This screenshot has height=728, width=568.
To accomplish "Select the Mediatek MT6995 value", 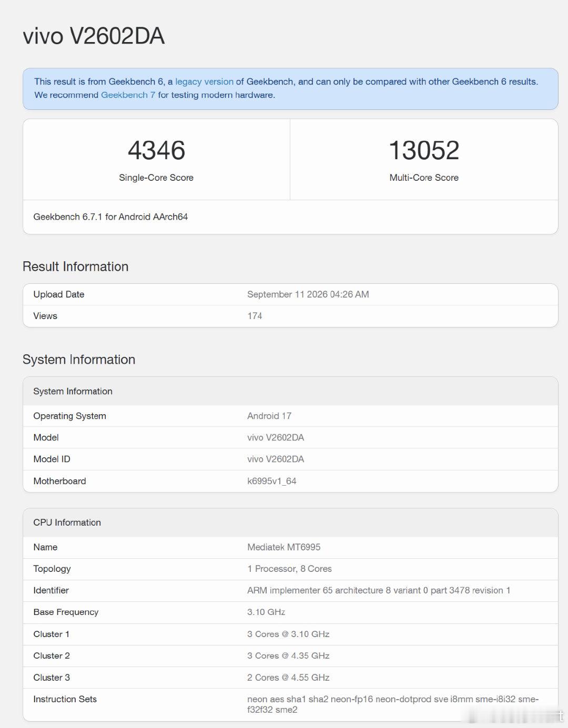I will pos(284,547).
